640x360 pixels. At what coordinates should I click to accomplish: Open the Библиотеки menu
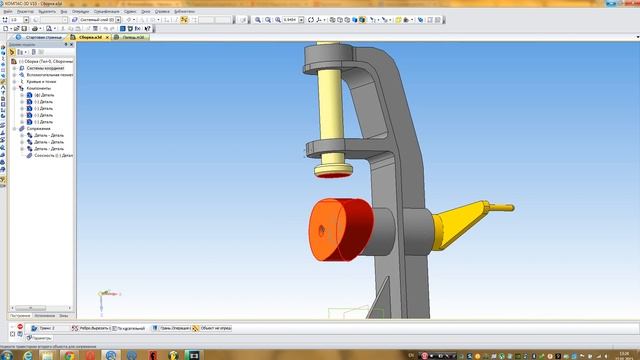184,11
